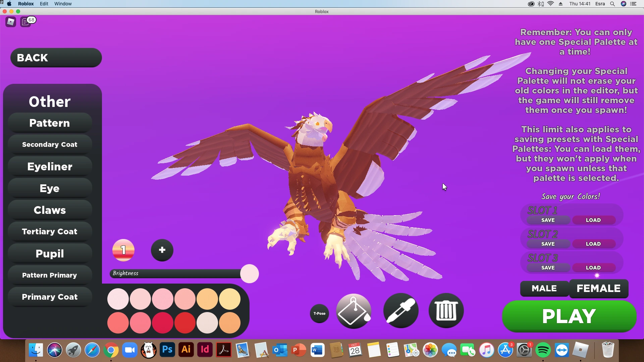Click the T-Pose round button
This screenshot has height=362, width=644.
[319, 314]
